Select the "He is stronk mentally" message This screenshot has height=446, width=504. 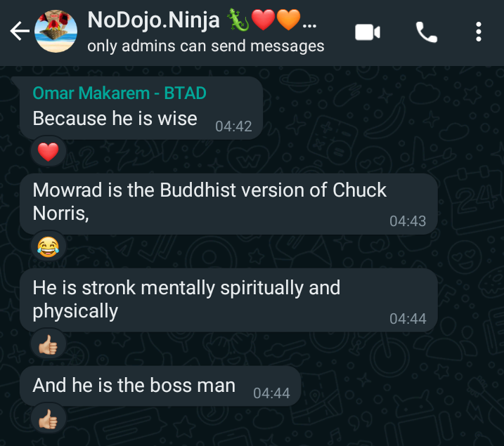pos(228,300)
